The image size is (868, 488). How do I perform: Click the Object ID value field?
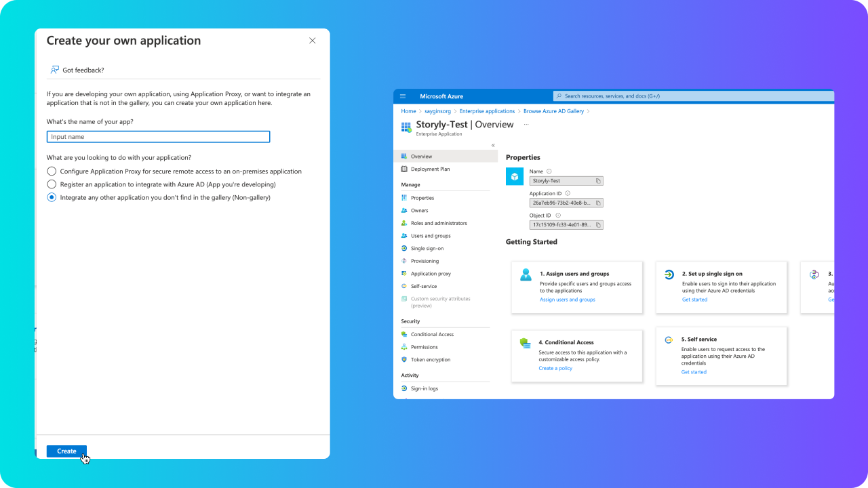(x=566, y=225)
